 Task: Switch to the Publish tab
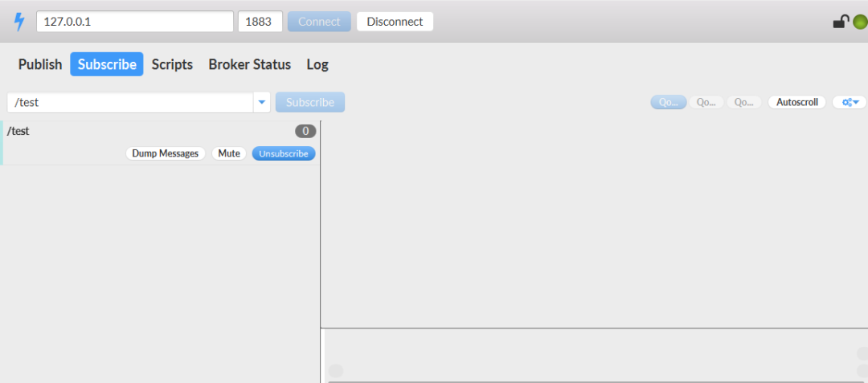(x=40, y=64)
